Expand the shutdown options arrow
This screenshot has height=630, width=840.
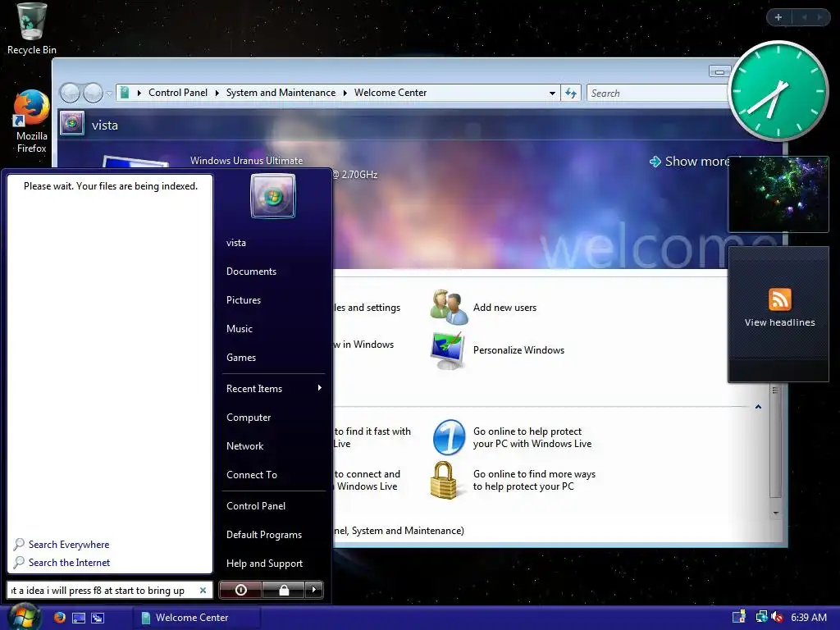314,590
